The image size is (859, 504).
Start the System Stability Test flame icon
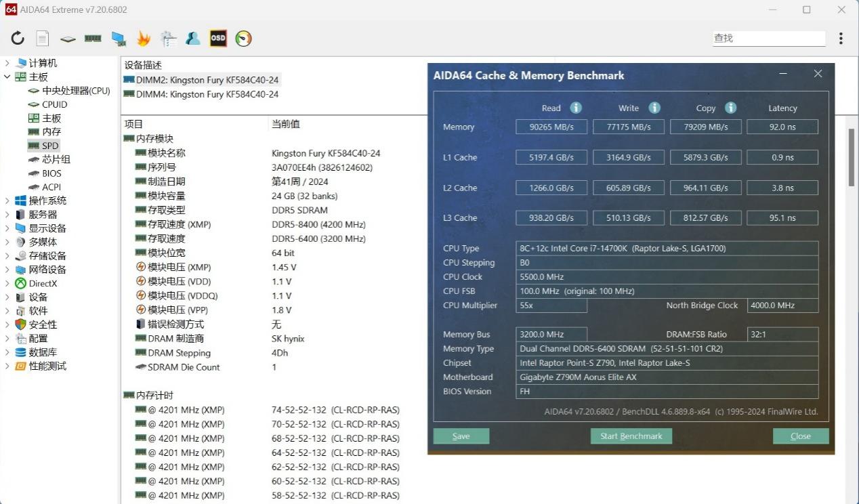click(143, 39)
